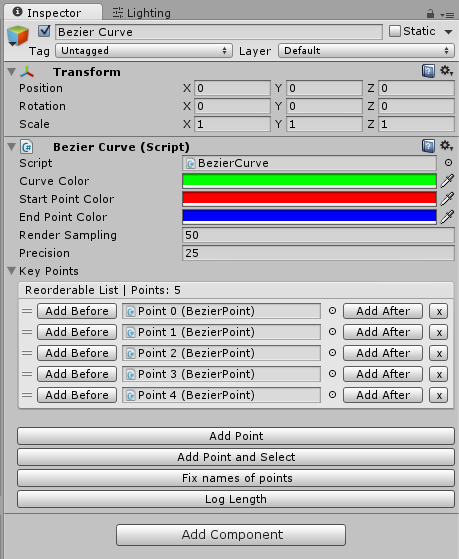This screenshot has height=559, width=459.
Task: Grab the drag handle of Point 0 row
Action: tap(27, 311)
